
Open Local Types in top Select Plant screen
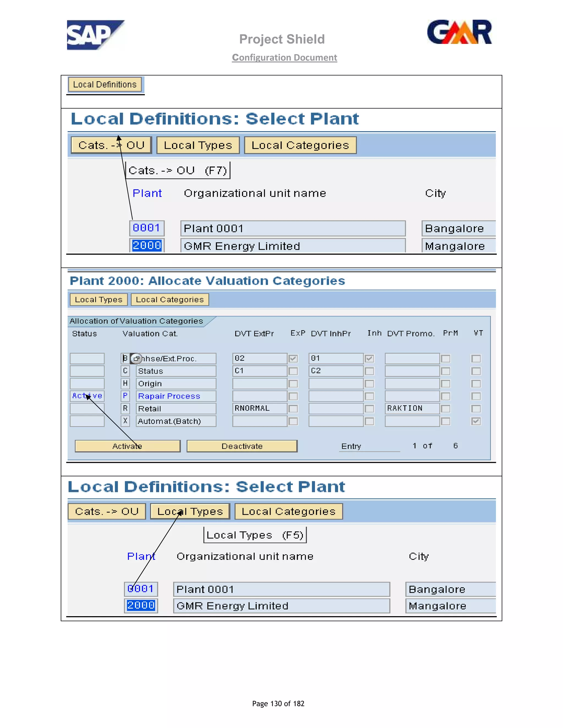[x=198, y=145]
